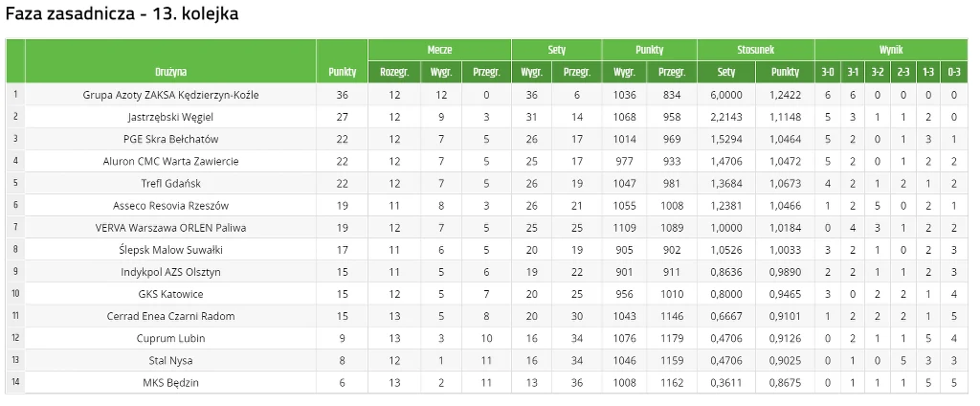
Task: Sort by the Rozegr. column header
Action: tap(394, 72)
